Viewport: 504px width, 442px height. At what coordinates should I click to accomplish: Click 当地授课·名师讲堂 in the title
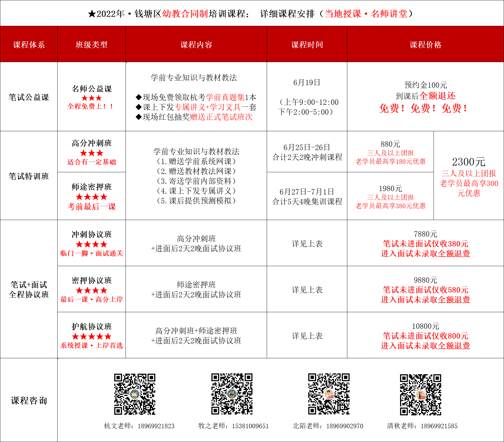[x=366, y=14]
